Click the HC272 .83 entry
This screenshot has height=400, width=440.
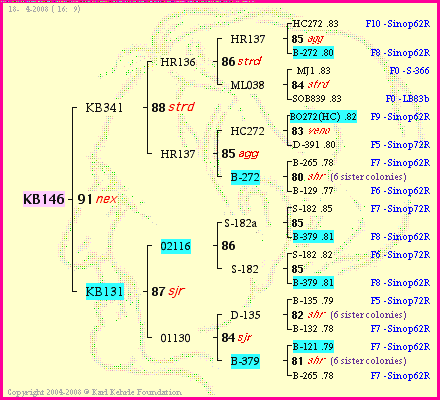point(315,24)
